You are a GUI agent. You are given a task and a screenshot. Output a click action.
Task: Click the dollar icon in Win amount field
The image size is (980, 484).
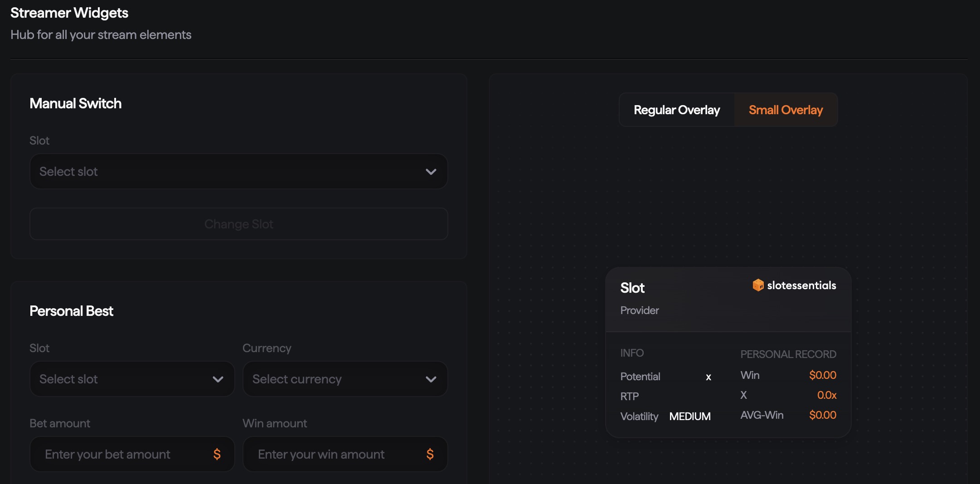430,454
